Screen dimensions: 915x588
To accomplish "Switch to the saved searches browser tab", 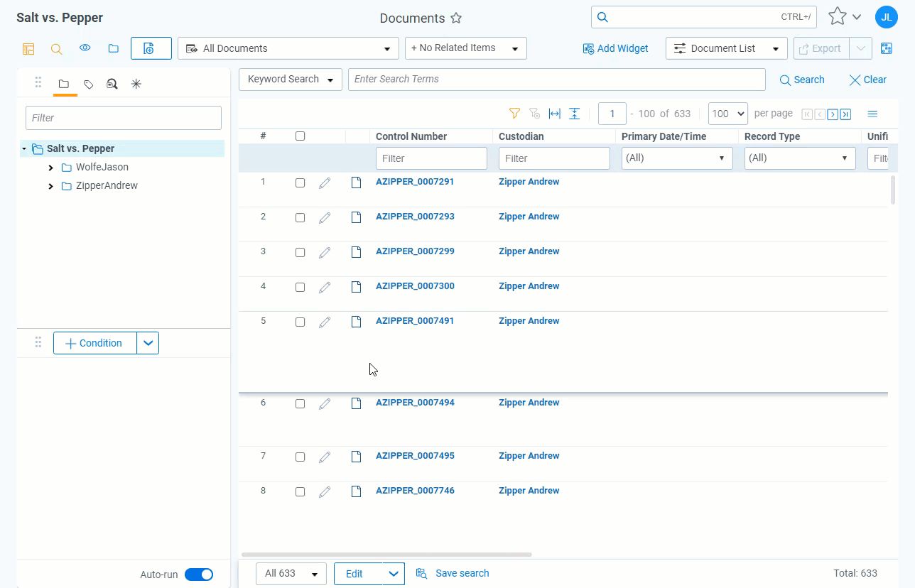I will [x=112, y=85].
